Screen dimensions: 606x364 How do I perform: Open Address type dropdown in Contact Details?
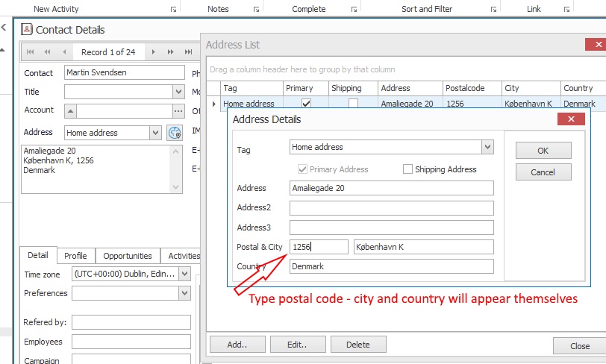coord(155,133)
